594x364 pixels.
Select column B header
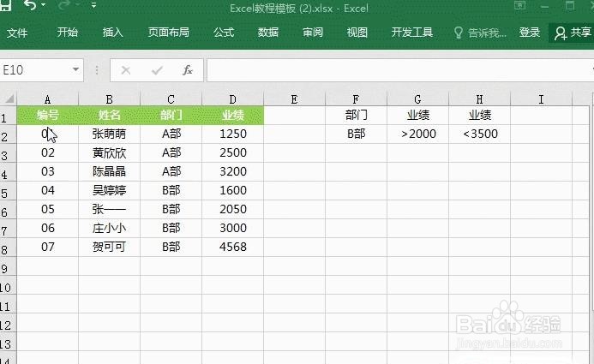pyautogui.click(x=109, y=99)
